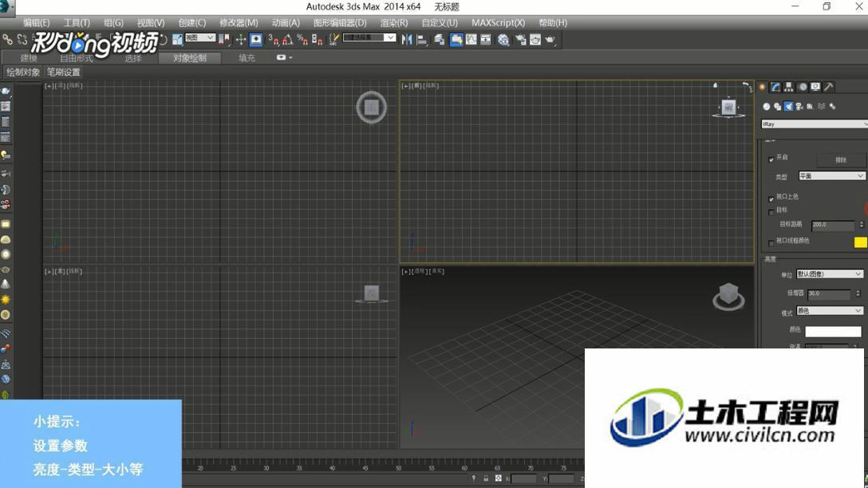This screenshot has height=488, width=868.
Task: Enable the 目标 (Targeted) checkbox
Action: 771,212
